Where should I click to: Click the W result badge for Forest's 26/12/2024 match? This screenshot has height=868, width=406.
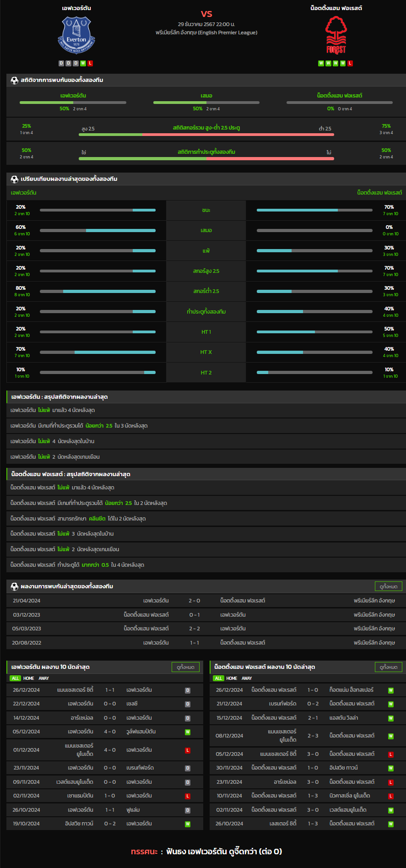pyautogui.click(x=391, y=690)
